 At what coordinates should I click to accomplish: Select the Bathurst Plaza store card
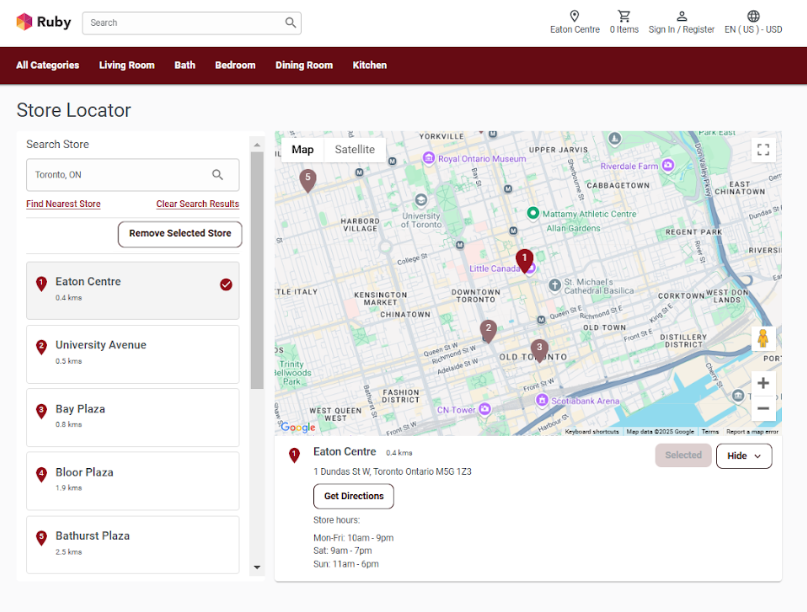pos(133,545)
